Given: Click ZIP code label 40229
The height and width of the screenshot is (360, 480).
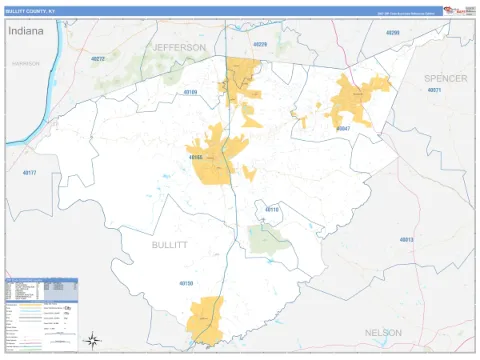Looking at the screenshot, I should point(260,44).
